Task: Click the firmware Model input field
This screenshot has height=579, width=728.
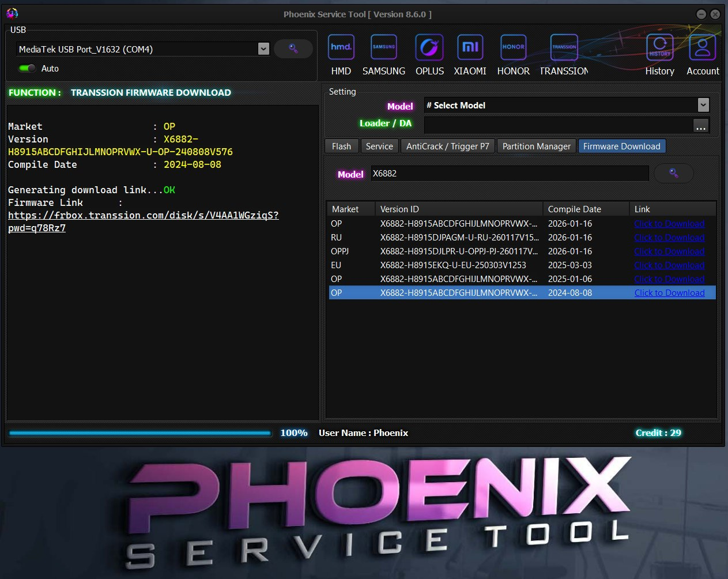Action: click(509, 174)
